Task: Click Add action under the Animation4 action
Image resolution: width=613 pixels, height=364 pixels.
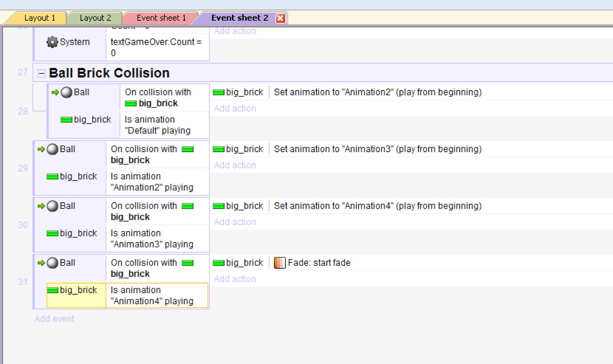Action: click(x=235, y=222)
